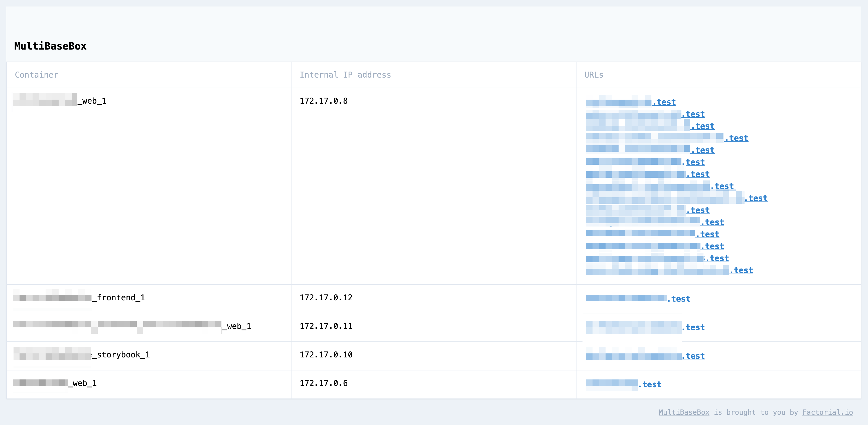This screenshot has height=425, width=868.
Task: Click the Internal IP address column header
Action: point(345,75)
